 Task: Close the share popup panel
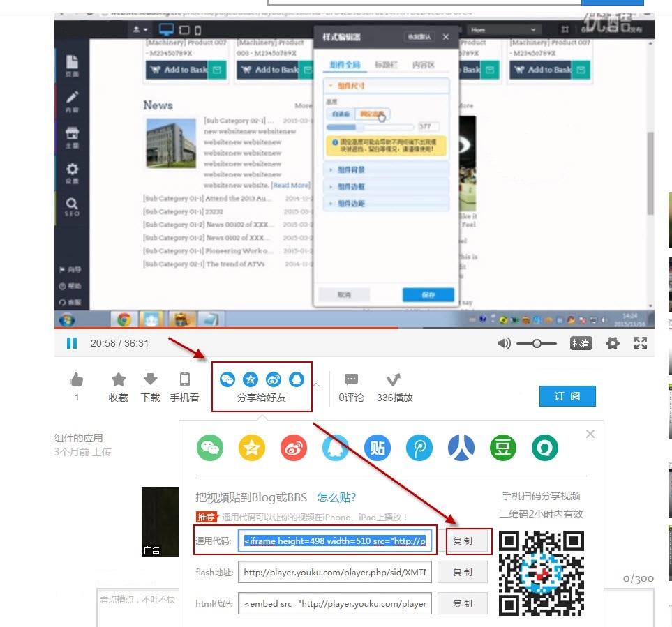tap(590, 434)
